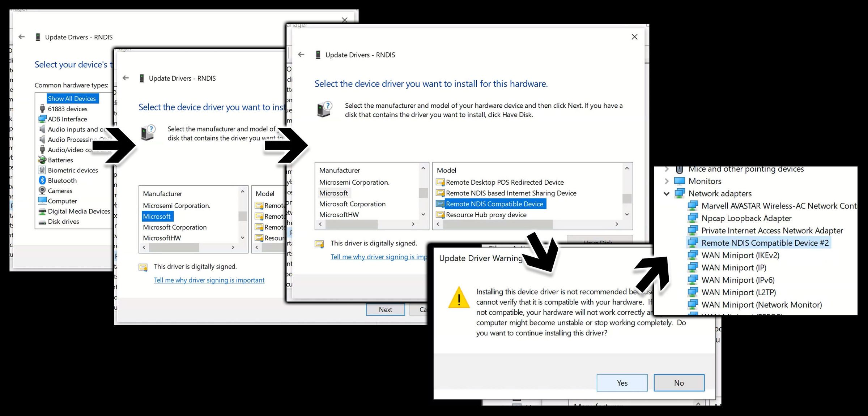This screenshot has height=416, width=868.
Task: Click Yes in Update Driver Warning
Action: 622,383
